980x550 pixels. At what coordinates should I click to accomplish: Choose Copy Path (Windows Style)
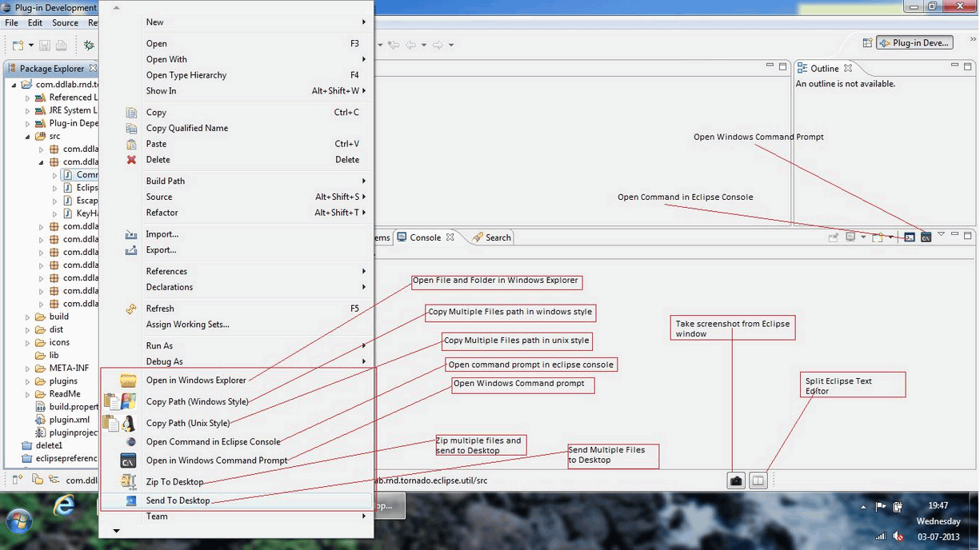coord(237,402)
